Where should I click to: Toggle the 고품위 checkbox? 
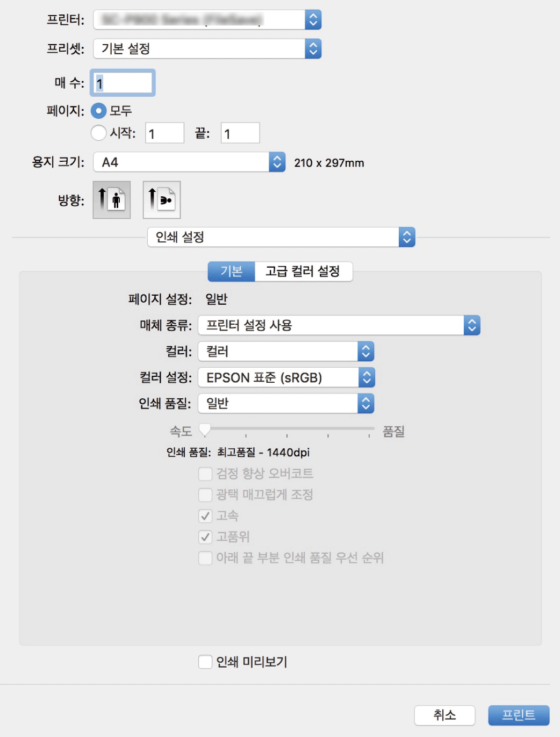(x=205, y=537)
